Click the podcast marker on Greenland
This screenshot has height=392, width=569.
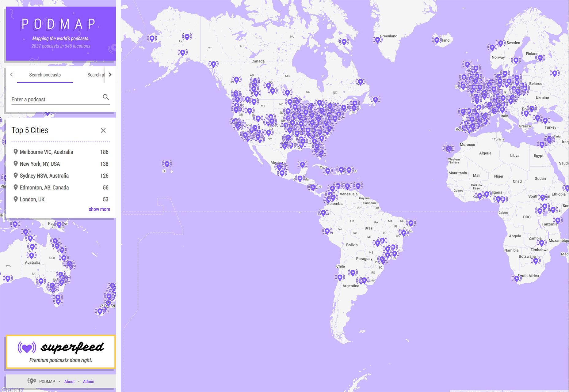[x=378, y=40]
